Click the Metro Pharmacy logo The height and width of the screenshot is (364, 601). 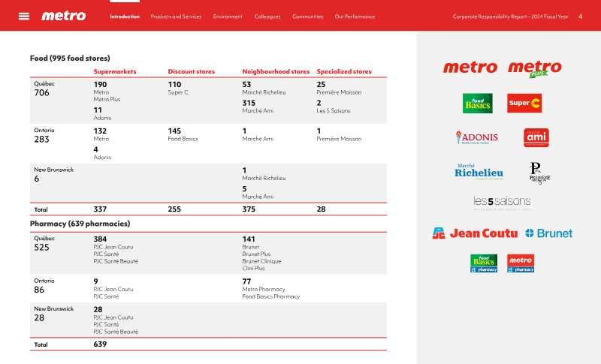tap(521, 263)
